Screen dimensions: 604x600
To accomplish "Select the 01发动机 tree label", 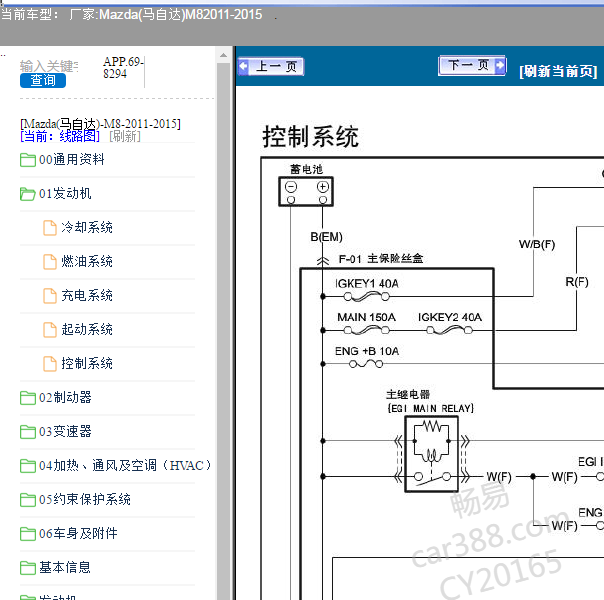I will pyautogui.click(x=65, y=194).
